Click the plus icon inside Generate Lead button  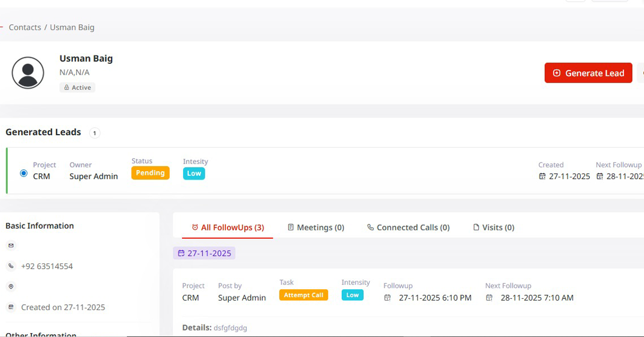click(x=556, y=73)
